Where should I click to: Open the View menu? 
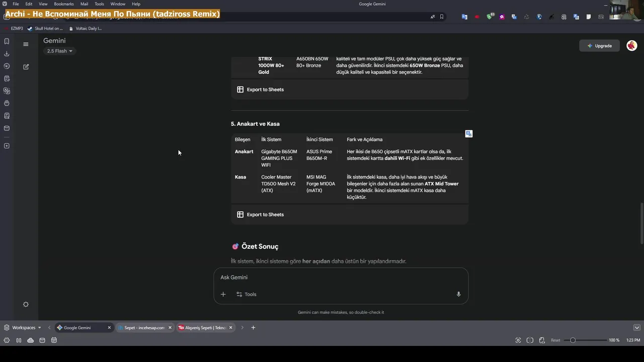point(43,4)
